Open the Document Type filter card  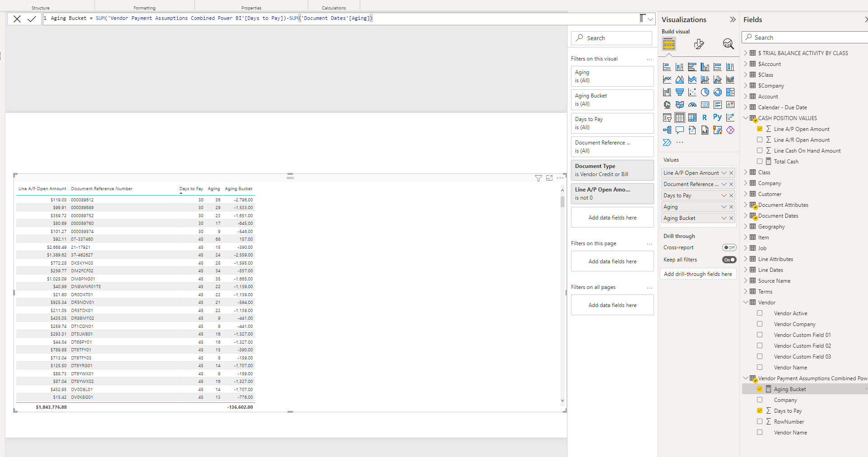click(x=612, y=170)
